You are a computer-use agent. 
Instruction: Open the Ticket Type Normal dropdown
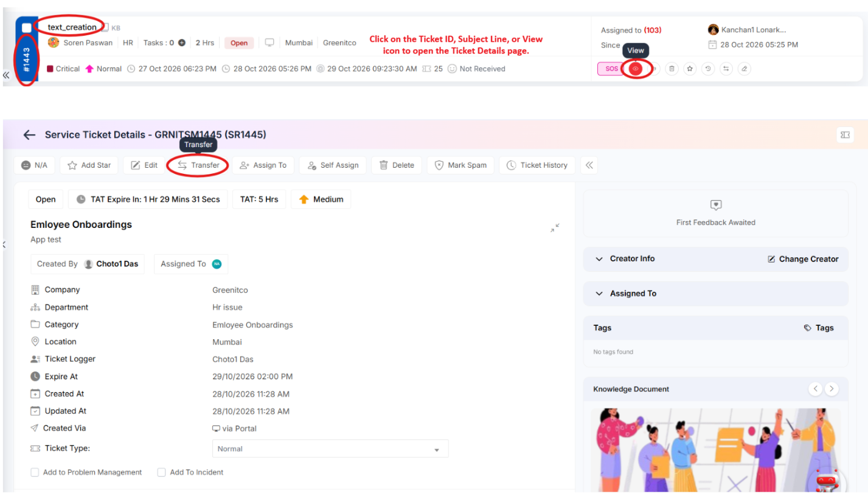[330, 449]
